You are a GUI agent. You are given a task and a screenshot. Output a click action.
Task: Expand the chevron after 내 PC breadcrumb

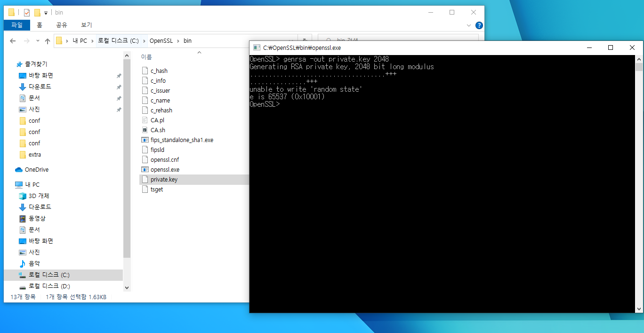click(x=93, y=41)
